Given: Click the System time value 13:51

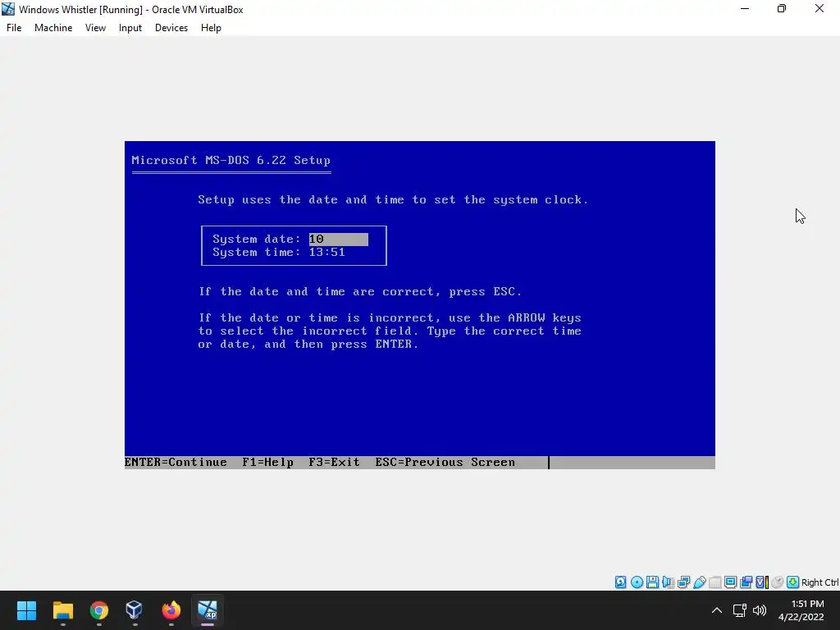Looking at the screenshot, I should coord(326,253).
